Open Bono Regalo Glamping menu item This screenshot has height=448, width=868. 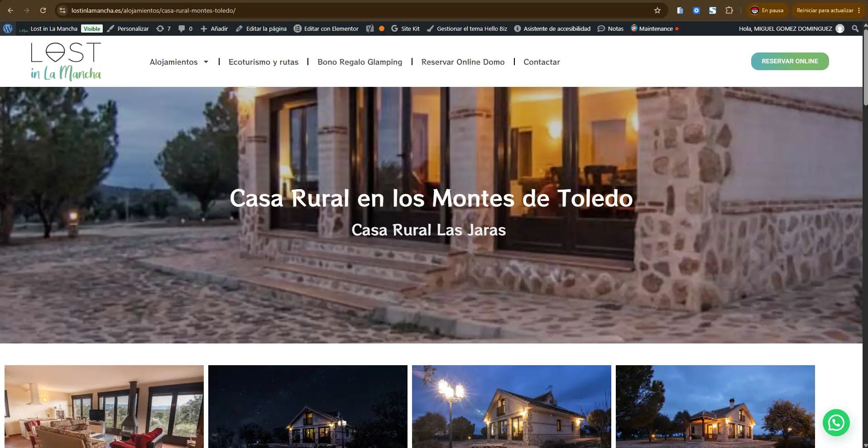click(x=360, y=62)
